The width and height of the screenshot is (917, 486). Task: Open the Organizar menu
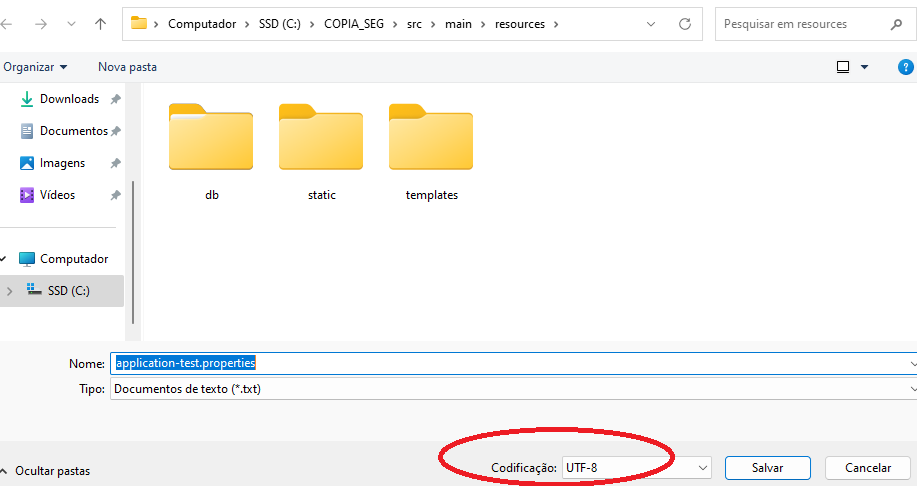pyautogui.click(x=35, y=67)
